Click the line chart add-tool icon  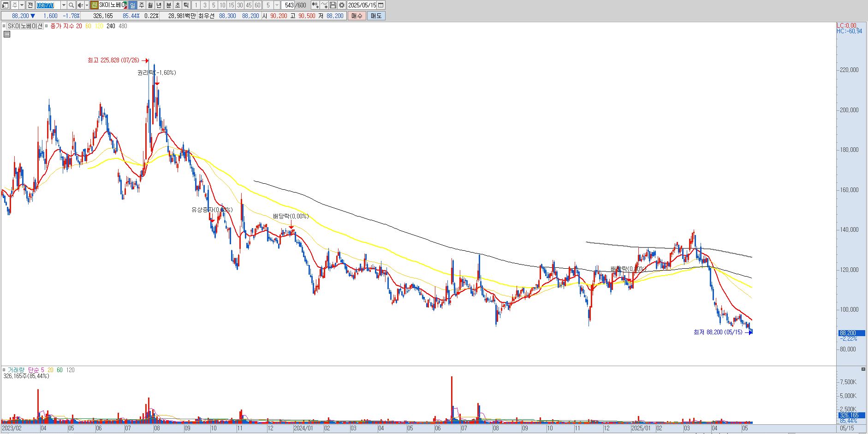click(324, 5)
